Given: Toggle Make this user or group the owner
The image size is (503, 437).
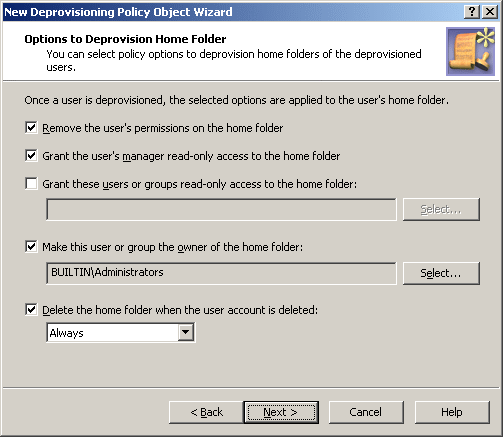Looking at the screenshot, I should 31,246.
